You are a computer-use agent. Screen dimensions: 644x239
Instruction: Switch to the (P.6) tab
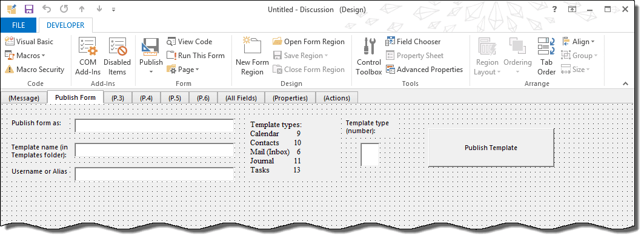click(203, 97)
